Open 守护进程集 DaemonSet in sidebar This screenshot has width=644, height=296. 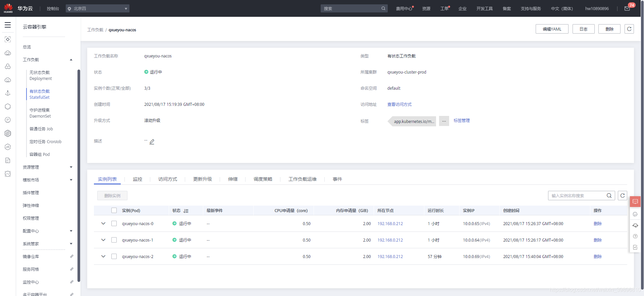tap(40, 113)
